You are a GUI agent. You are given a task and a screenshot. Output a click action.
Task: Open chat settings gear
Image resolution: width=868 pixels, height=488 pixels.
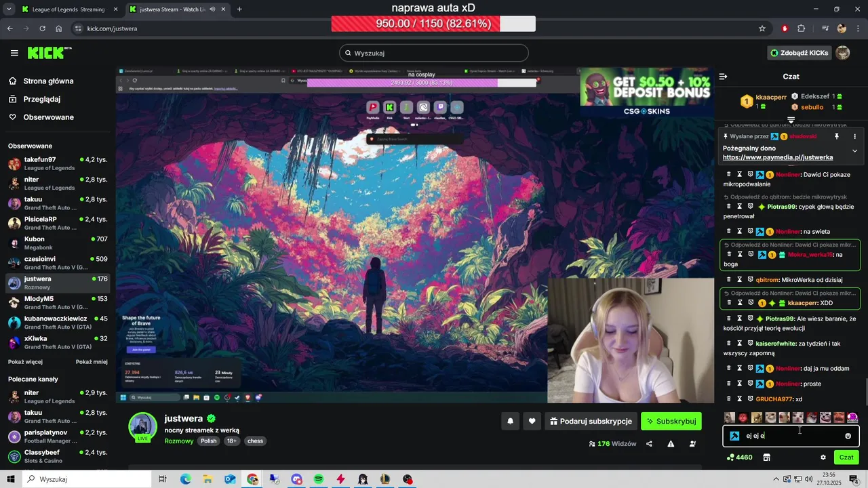point(823,457)
